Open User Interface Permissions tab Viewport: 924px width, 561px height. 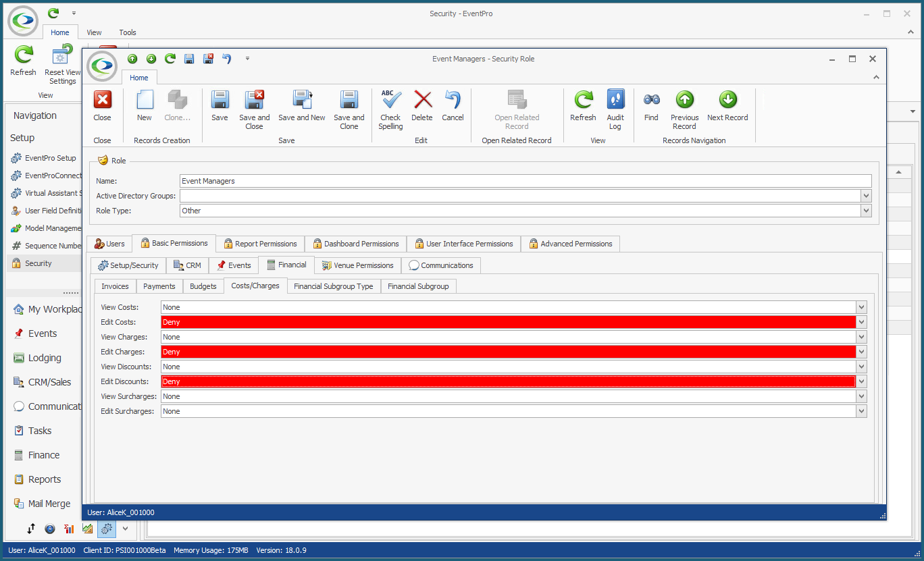pyautogui.click(x=464, y=244)
